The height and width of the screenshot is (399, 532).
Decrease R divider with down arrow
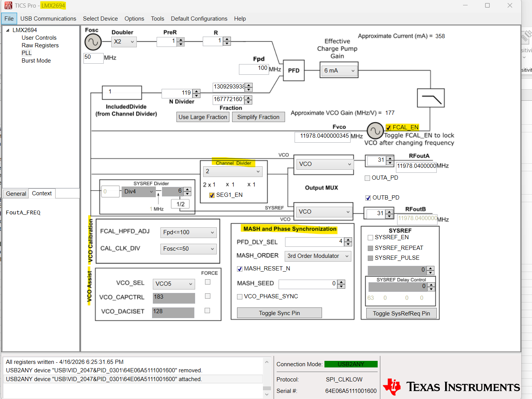click(x=227, y=43)
